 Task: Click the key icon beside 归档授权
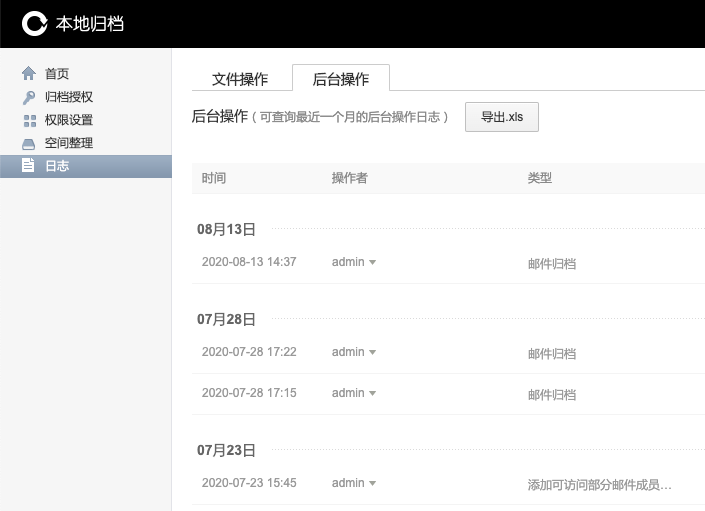pyautogui.click(x=28, y=98)
